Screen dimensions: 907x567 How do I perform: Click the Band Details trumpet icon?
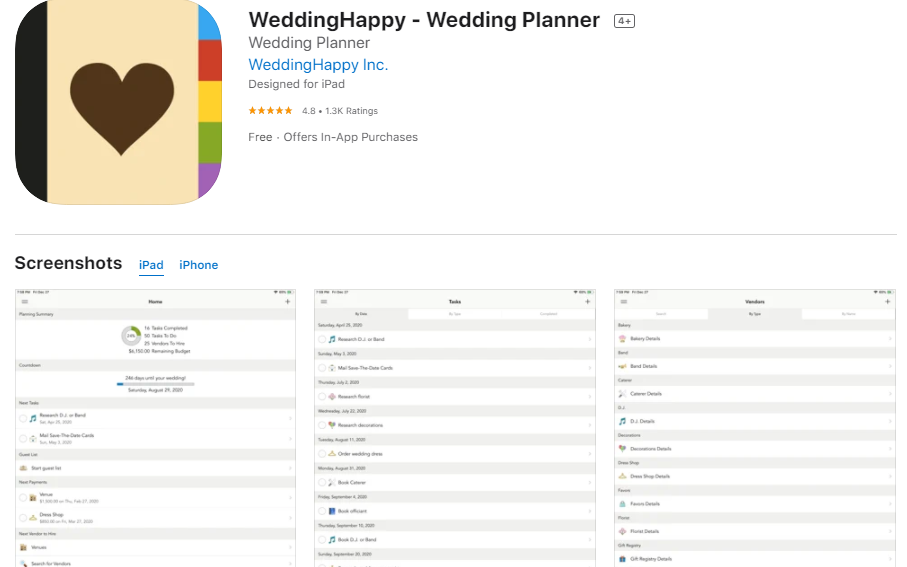tap(622, 366)
